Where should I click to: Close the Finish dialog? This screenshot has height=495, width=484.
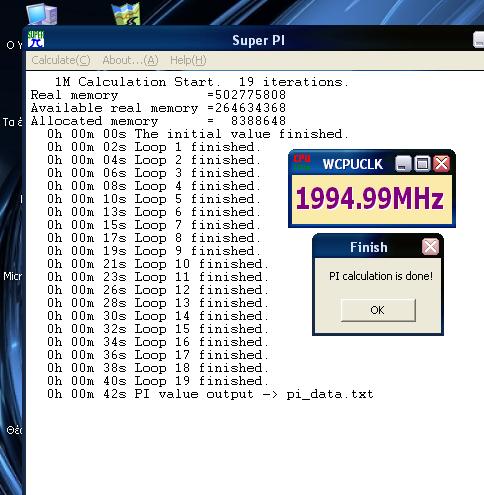430,247
